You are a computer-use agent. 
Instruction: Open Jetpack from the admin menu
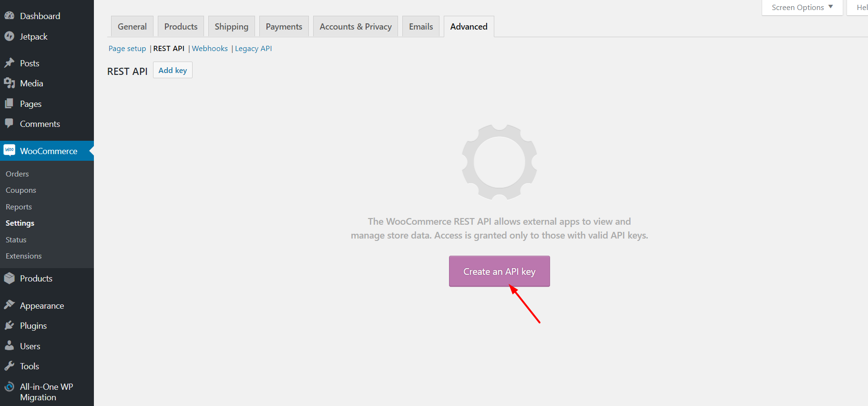(x=33, y=36)
